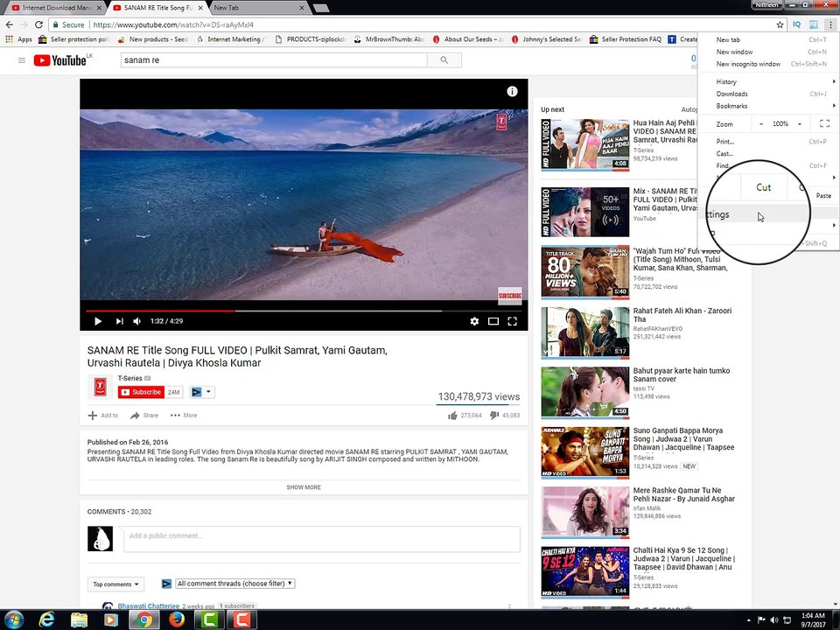Bookmark this page with the star
Image resolution: width=840 pixels, height=630 pixels.
(x=780, y=24)
